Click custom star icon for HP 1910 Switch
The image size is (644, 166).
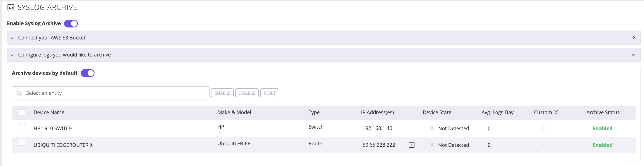point(543,128)
